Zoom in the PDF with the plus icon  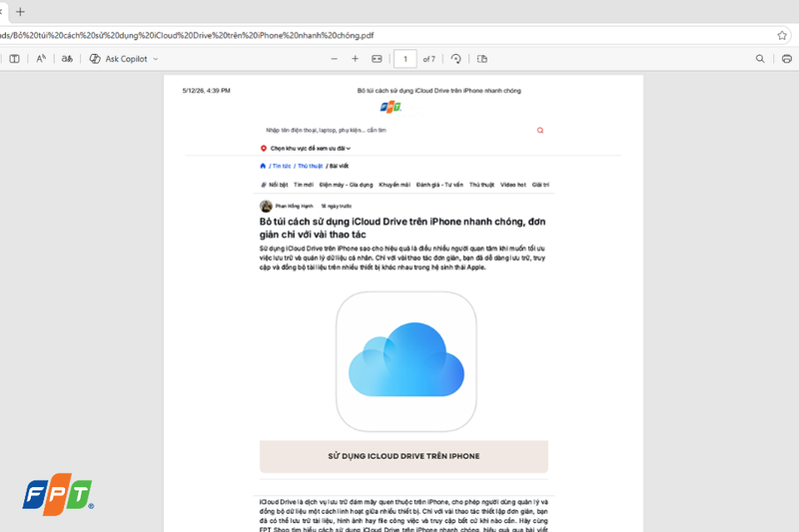click(x=356, y=59)
